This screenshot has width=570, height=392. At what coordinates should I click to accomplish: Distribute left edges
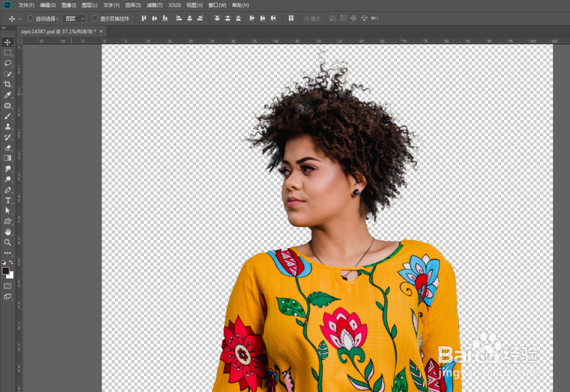(x=252, y=18)
